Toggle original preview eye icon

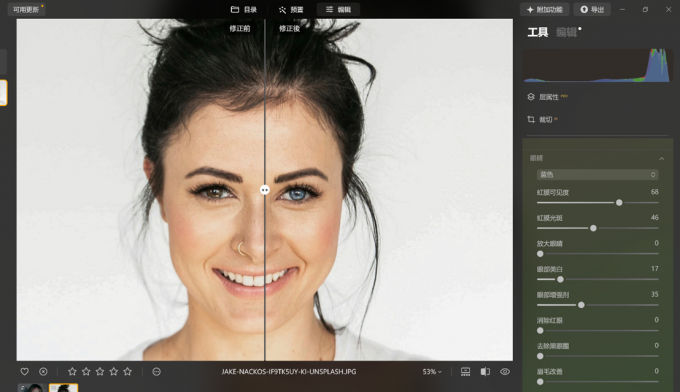[505, 372]
